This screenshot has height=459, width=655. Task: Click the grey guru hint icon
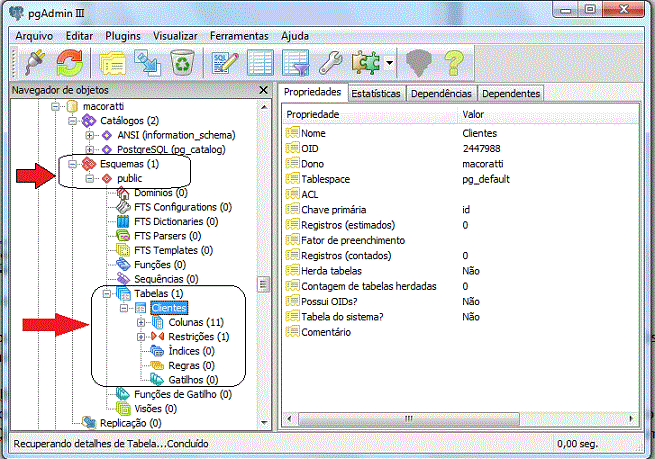tap(418, 63)
